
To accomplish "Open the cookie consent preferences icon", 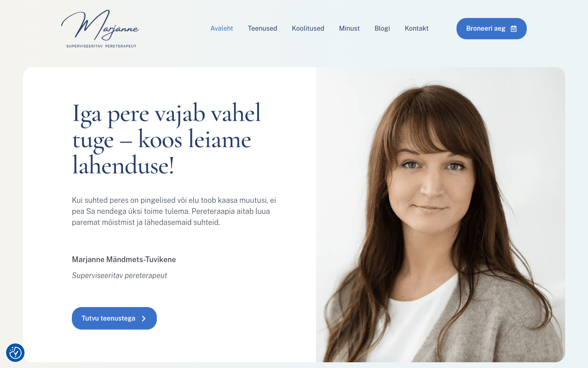I will (x=15, y=352).
